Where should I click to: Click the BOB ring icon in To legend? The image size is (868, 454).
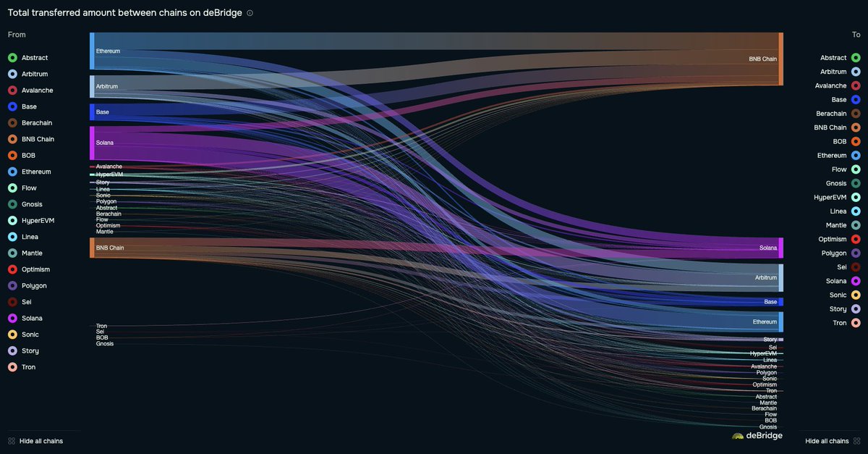[856, 142]
